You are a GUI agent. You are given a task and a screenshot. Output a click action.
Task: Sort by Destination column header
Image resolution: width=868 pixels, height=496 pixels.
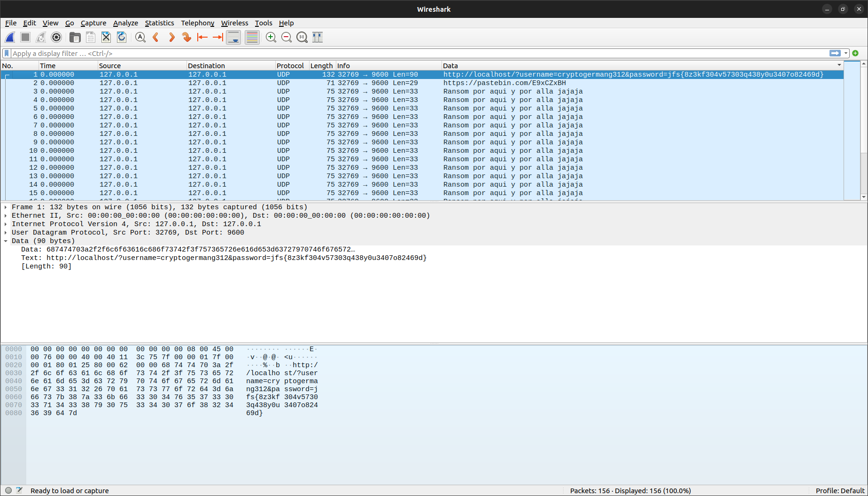231,66
